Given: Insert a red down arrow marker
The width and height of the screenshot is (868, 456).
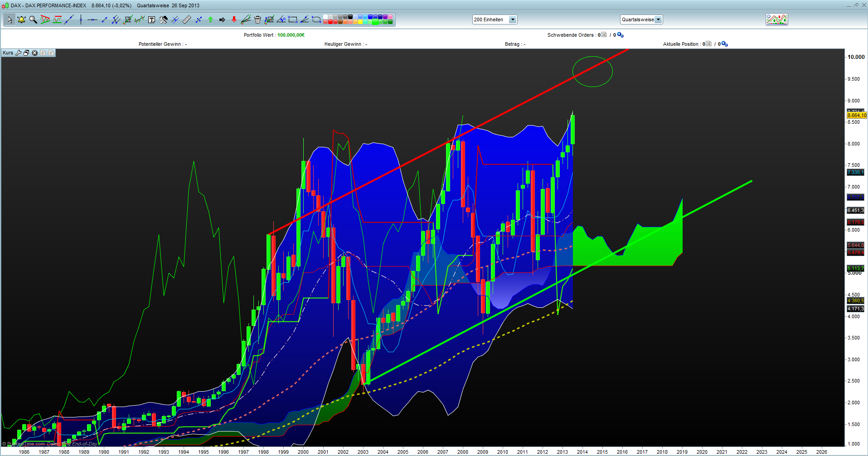Looking at the screenshot, I should pos(234,19).
